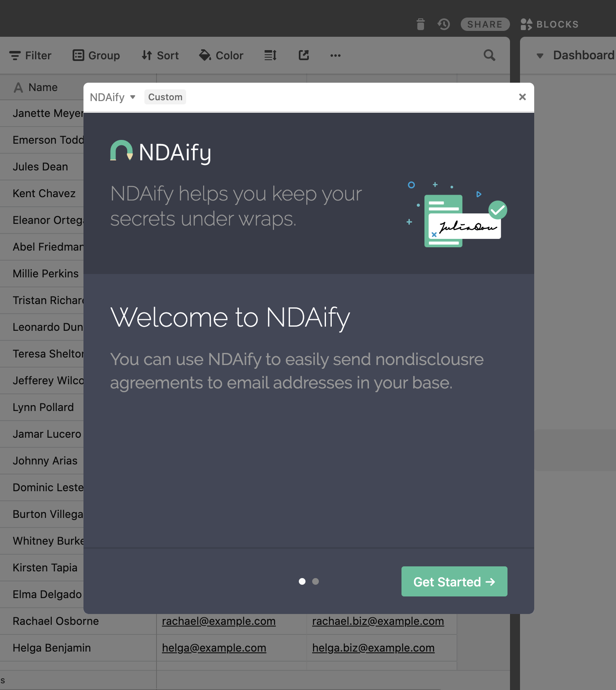The height and width of the screenshot is (690, 616).
Task: Open the rachael.biz@example.com link
Action: click(x=378, y=621)
